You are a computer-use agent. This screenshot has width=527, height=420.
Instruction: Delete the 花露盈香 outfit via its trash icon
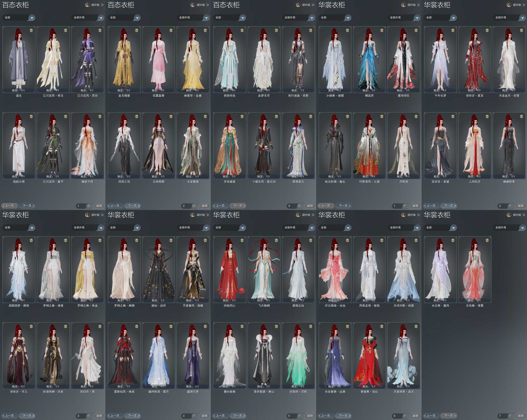coord(171,30)
